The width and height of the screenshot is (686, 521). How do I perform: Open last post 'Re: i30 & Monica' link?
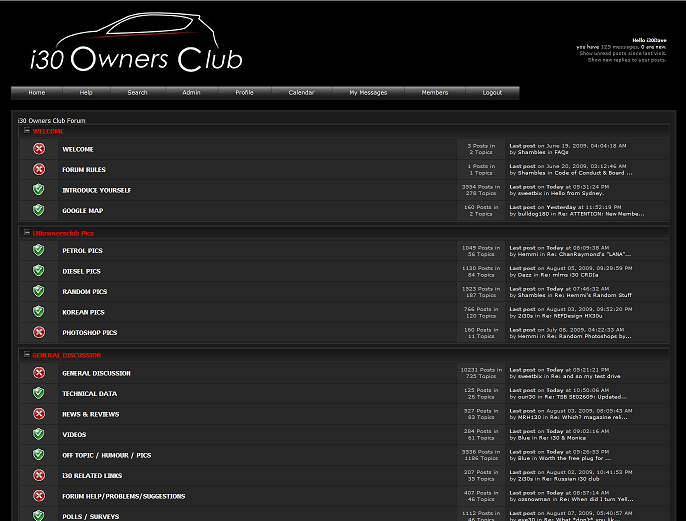tap(561, 437)
